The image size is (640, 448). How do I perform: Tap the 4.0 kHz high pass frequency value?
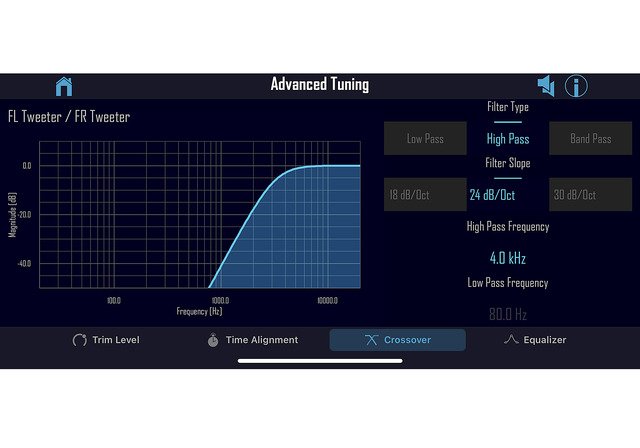click(508, 258)
